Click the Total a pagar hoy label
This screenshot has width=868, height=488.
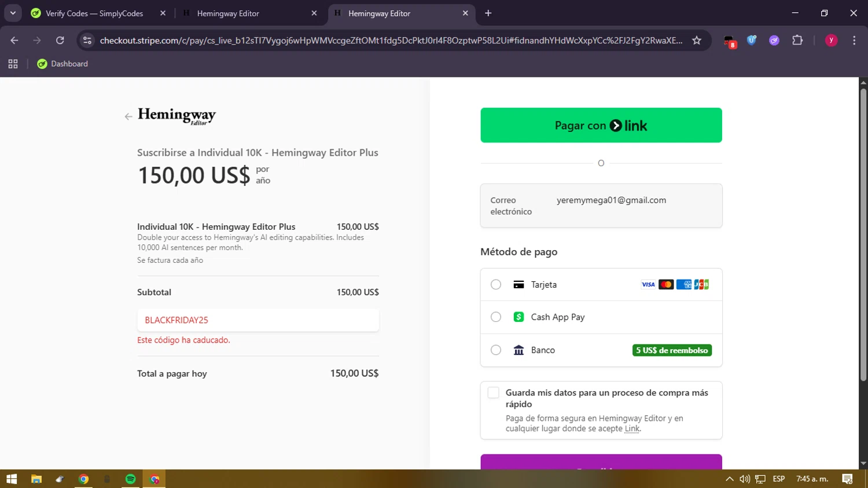point(172,373)
